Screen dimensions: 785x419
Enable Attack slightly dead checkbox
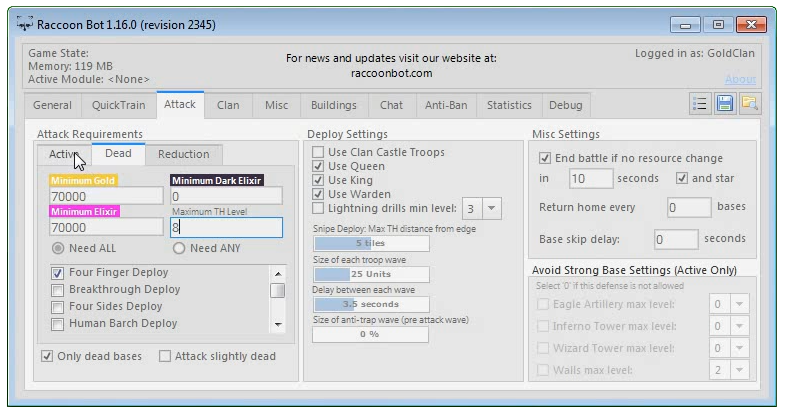coord(165,356)
